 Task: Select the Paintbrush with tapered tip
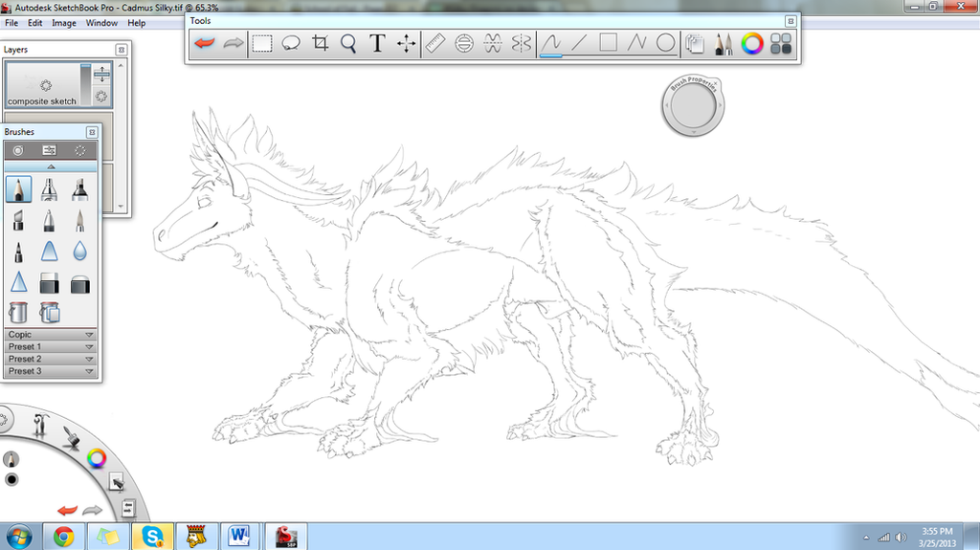[80, 220]
